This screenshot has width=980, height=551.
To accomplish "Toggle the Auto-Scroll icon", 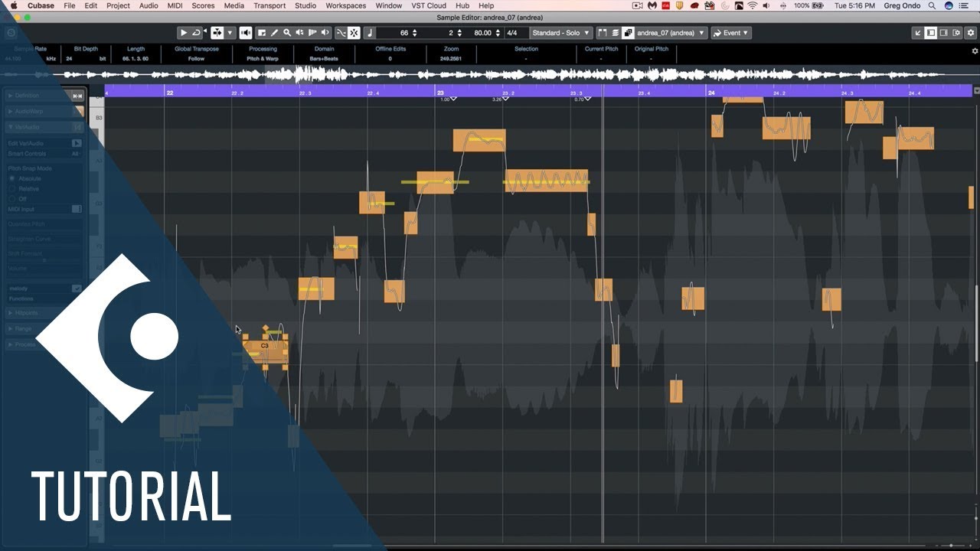I will tap(354, 33).
